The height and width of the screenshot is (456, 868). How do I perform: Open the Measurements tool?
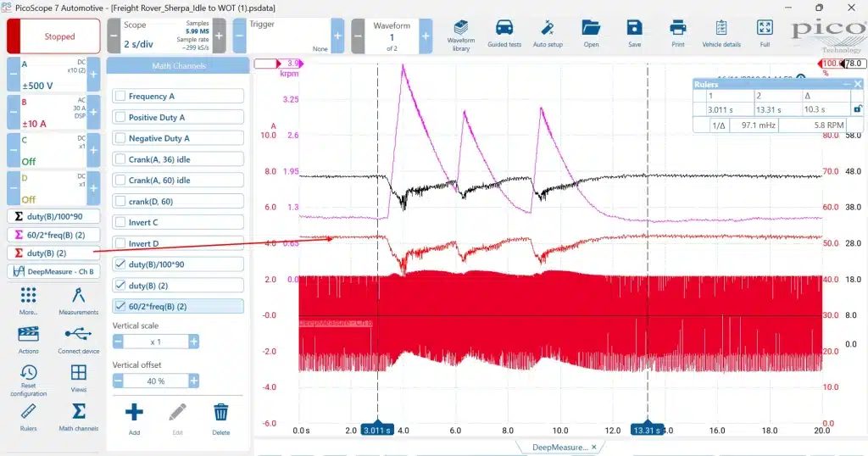pyautogui.click(x=79, y=301)
